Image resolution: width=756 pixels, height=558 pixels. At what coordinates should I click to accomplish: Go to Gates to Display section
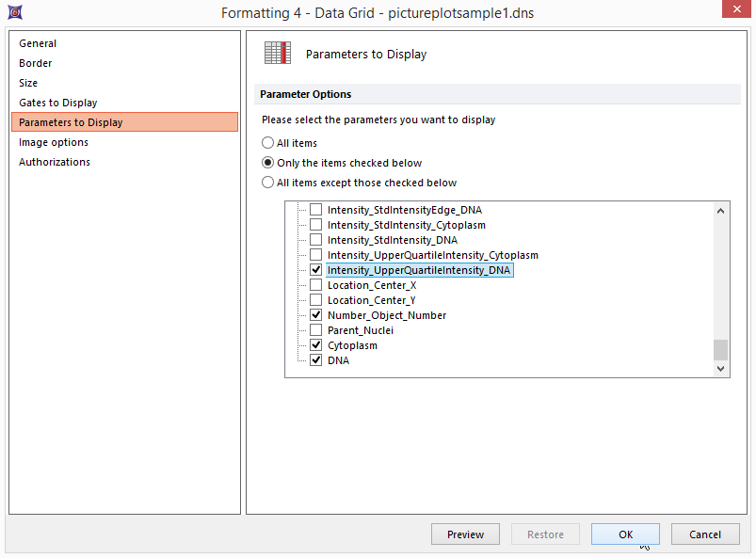[x=58, y=103]
